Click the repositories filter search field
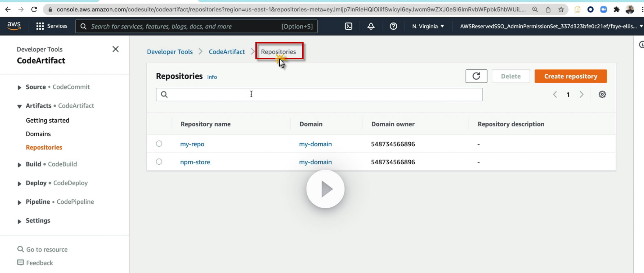The height and width of the screenshot is (273, 644). tap(319, 94)
